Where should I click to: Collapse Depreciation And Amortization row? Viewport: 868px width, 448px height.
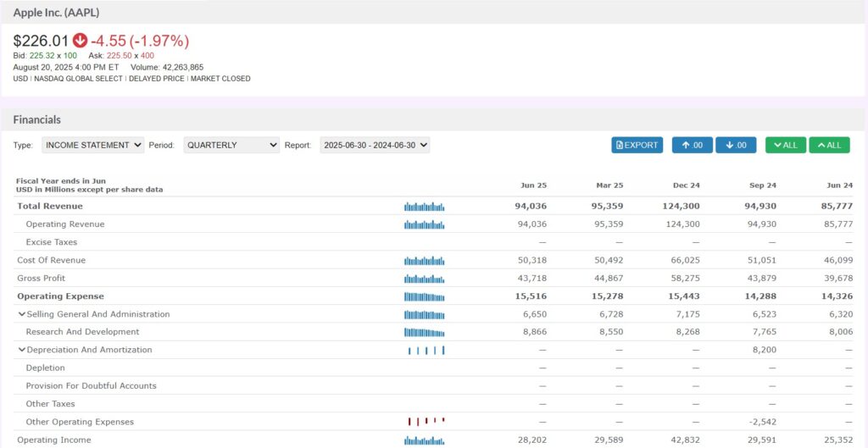[21, 350]
